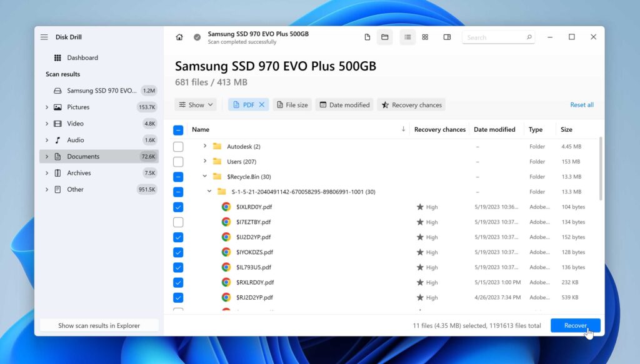Check the $I7EZTBY.pdf file
This screenshot has height=364, width=640.
(x=178, y=222)
